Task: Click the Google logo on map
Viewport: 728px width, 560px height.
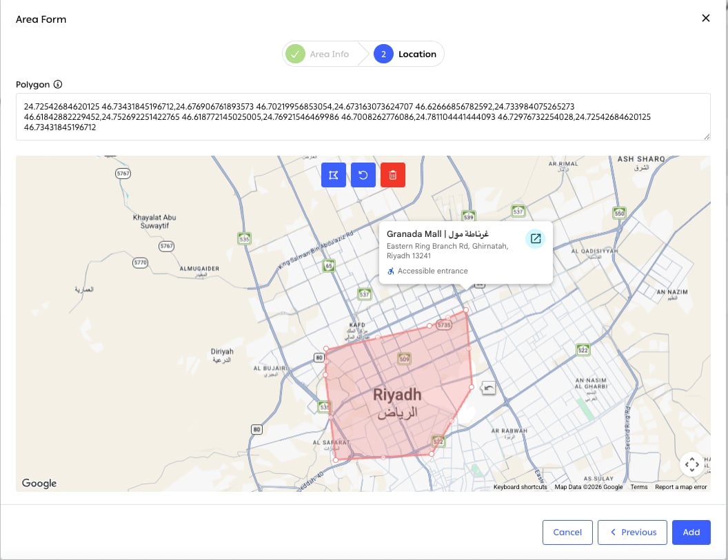Action: click(x=39, y=483)
